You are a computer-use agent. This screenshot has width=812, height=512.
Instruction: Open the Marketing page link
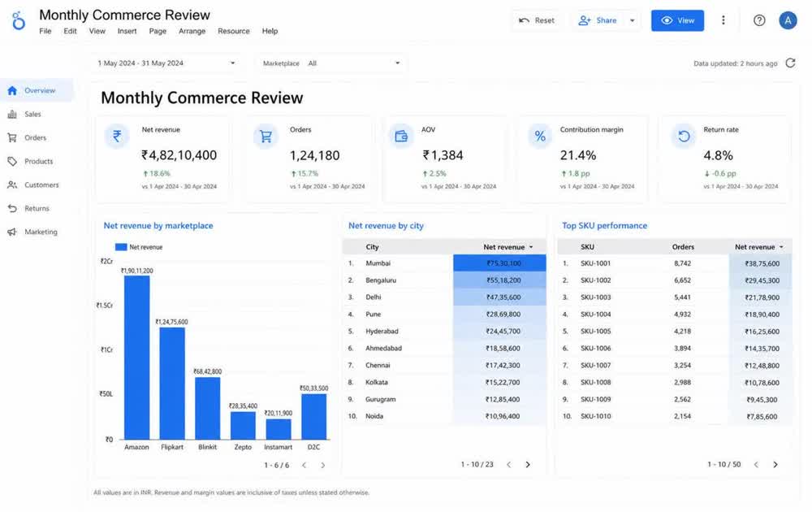click(x=41, y=232)
